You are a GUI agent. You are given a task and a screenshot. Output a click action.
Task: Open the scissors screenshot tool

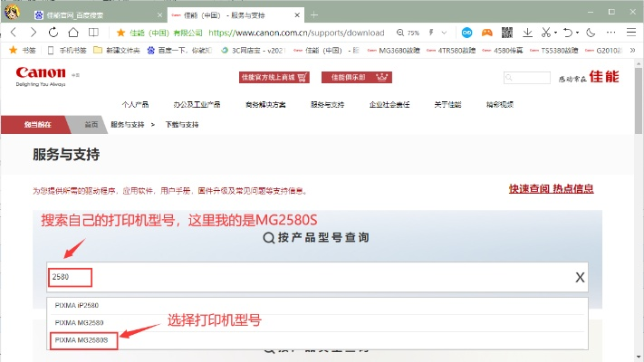[x=546, y=33]
